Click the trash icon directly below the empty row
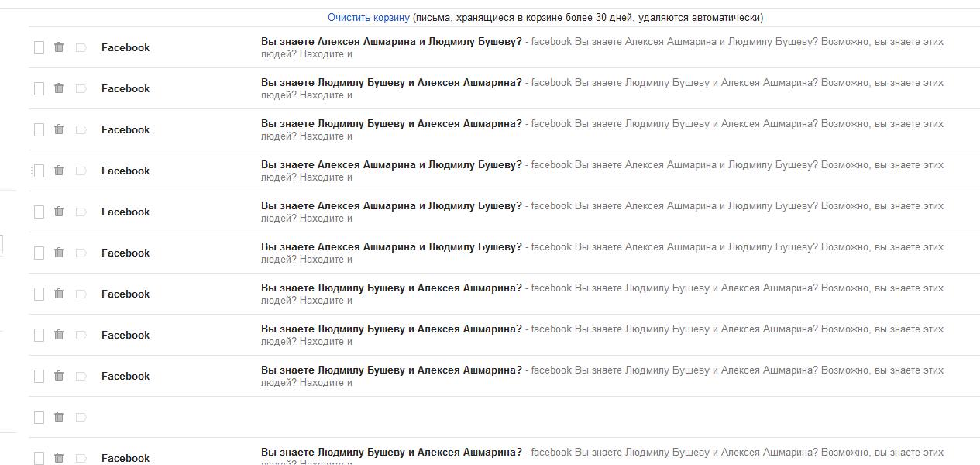 pos(59,458)
